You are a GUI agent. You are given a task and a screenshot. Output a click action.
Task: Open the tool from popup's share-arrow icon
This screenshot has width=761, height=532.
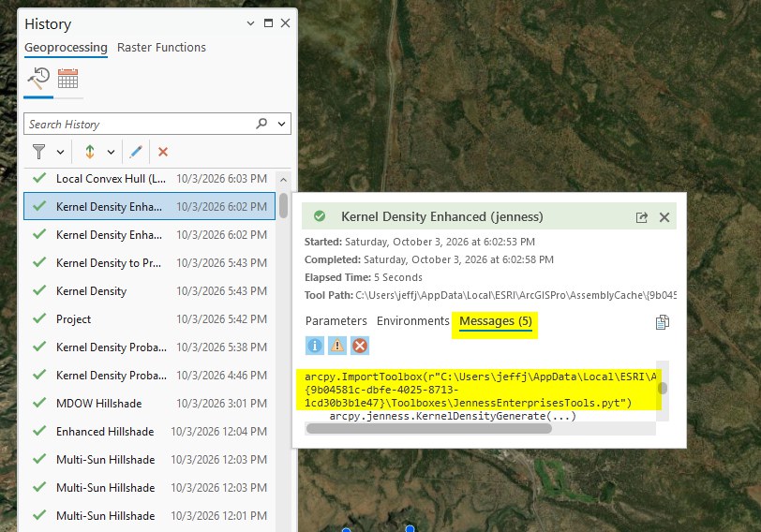point(642,217)
